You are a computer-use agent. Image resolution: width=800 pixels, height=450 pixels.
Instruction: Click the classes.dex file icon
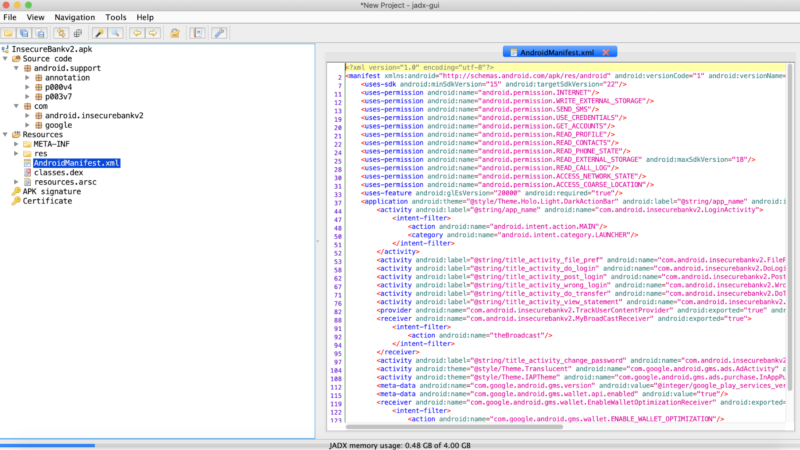[28, 172]
